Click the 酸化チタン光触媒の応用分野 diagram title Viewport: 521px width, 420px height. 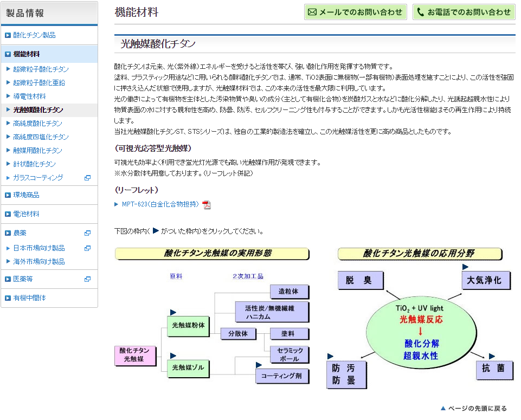420,254
